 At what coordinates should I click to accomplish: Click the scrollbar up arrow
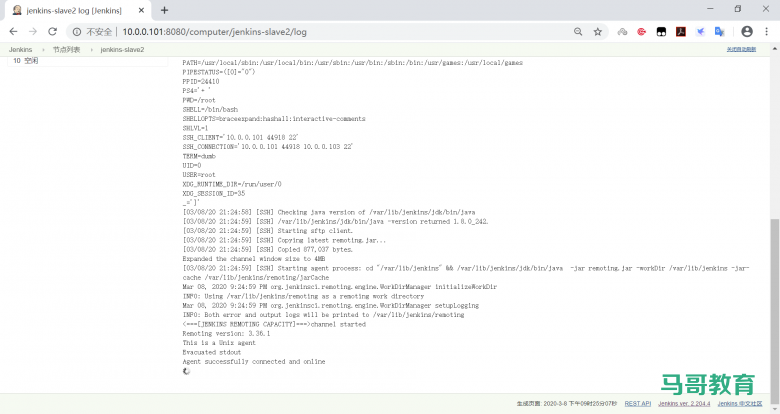click(775, 49)
